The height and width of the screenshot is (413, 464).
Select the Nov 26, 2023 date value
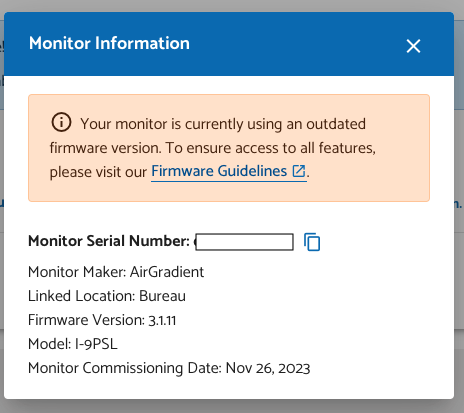268,368
